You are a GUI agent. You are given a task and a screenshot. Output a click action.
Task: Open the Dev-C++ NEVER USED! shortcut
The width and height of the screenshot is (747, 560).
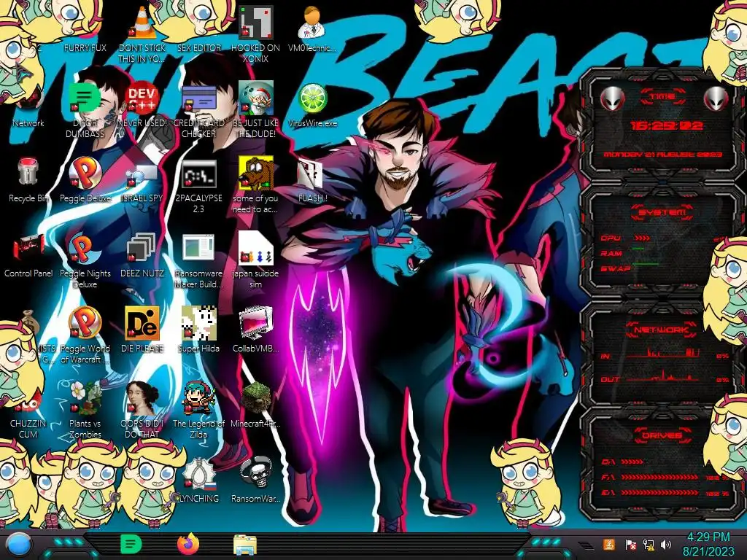click(x=142, y=98)
